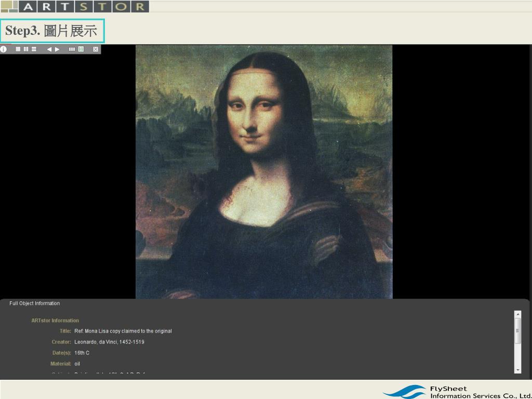Click the 'Date(s):' field label
532x399 pixels.
click(62, 353)
